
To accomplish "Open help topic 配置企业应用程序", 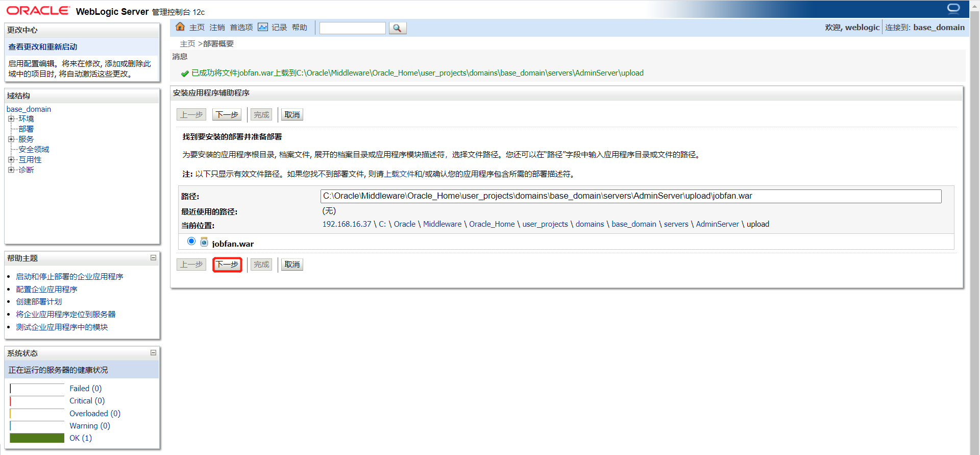I will pos(46,290).
